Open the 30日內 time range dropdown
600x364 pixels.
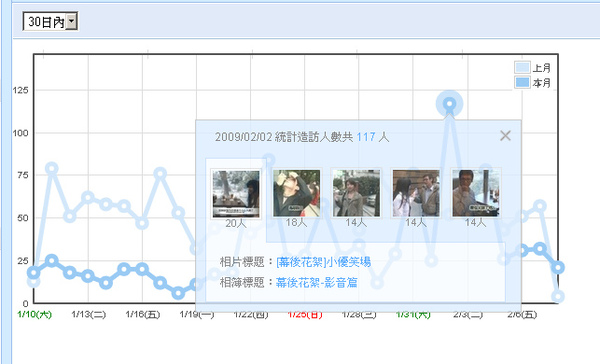point(50,21)
